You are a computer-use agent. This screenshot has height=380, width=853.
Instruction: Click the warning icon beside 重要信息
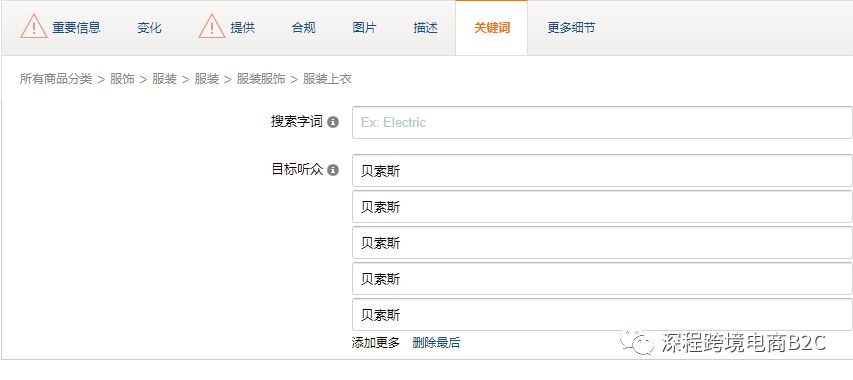pyautogui.click(x=34, y=27)
